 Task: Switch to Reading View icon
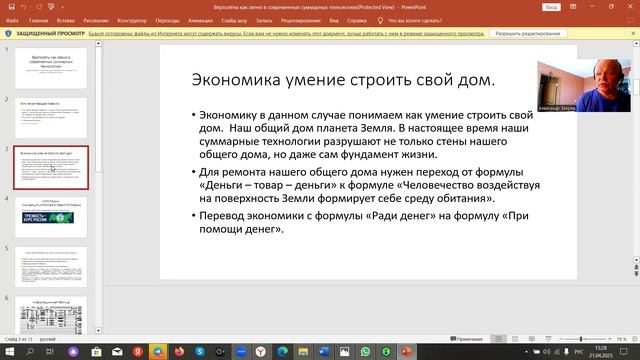tap(531, 339)
